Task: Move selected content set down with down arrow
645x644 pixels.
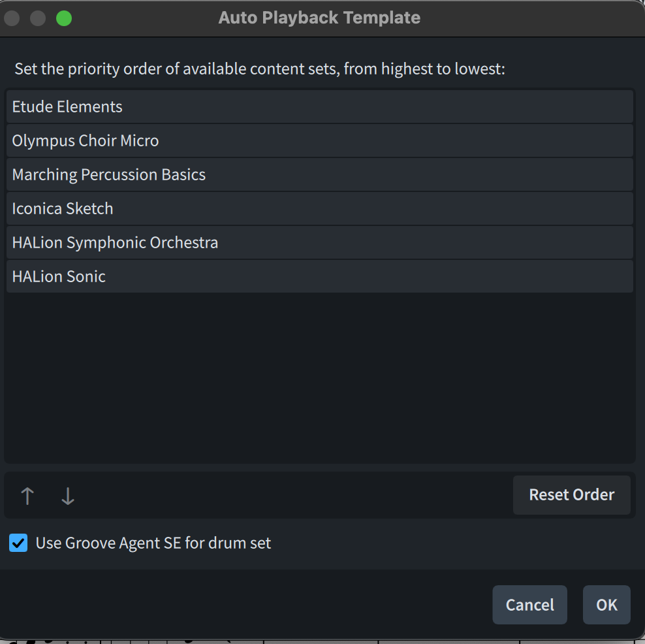Action: click(x=68, y=496)
